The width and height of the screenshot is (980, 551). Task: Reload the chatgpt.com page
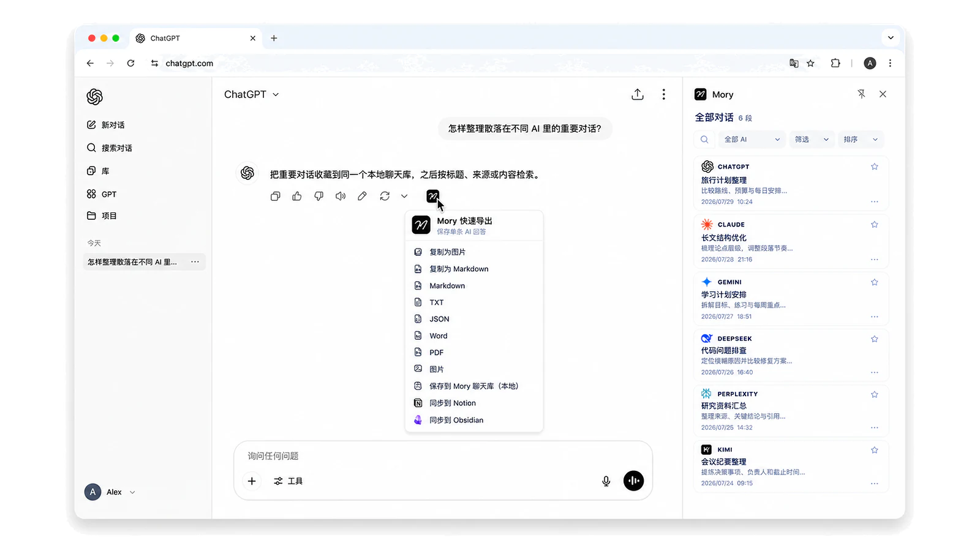click(x=130, y=63)
